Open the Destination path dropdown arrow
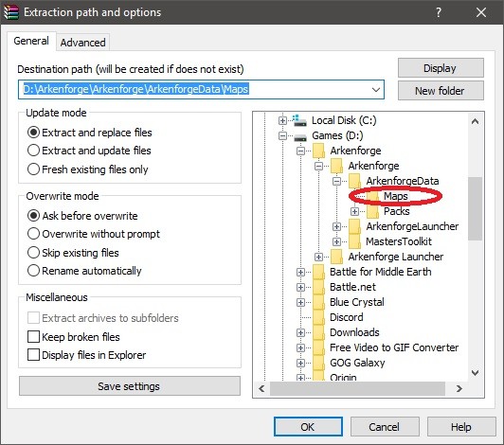This screenshot has height=445, width=504. [376, 89]
